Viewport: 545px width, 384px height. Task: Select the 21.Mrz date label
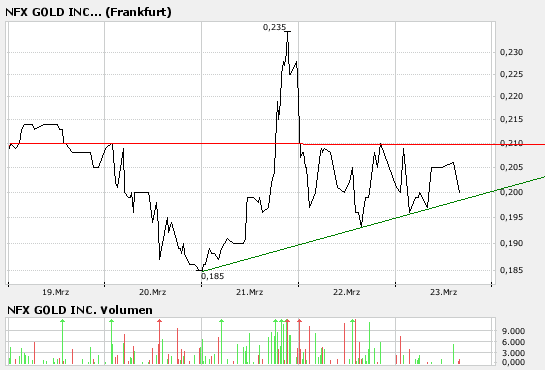[250, 292]
